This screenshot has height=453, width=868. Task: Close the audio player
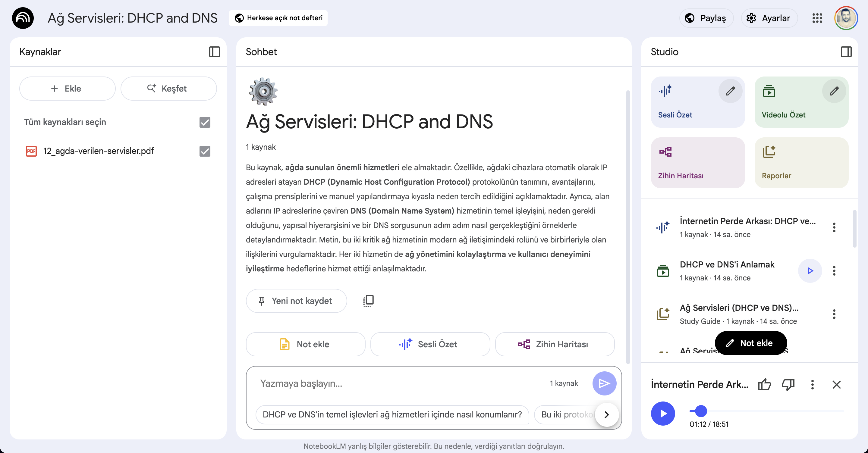(836, 384)
